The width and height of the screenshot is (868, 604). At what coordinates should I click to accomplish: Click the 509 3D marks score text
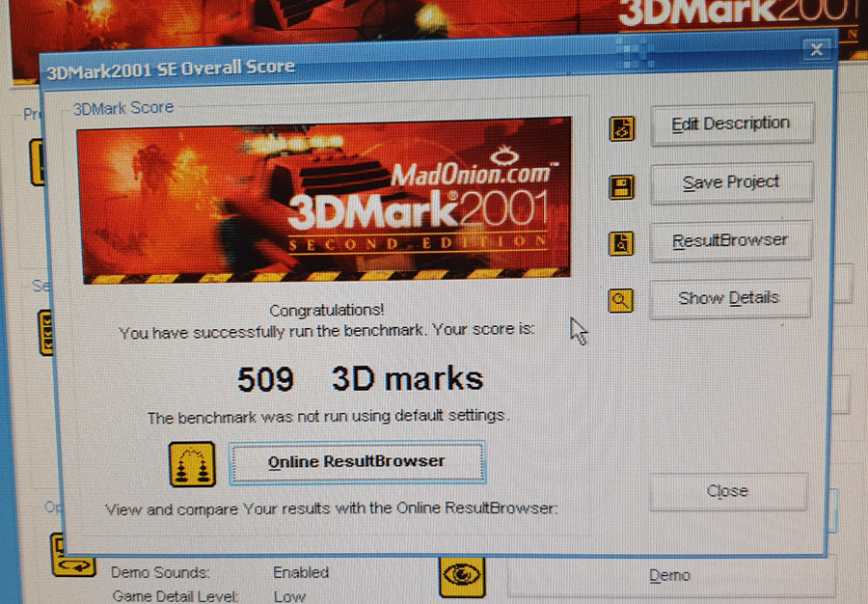coord(360,379)
